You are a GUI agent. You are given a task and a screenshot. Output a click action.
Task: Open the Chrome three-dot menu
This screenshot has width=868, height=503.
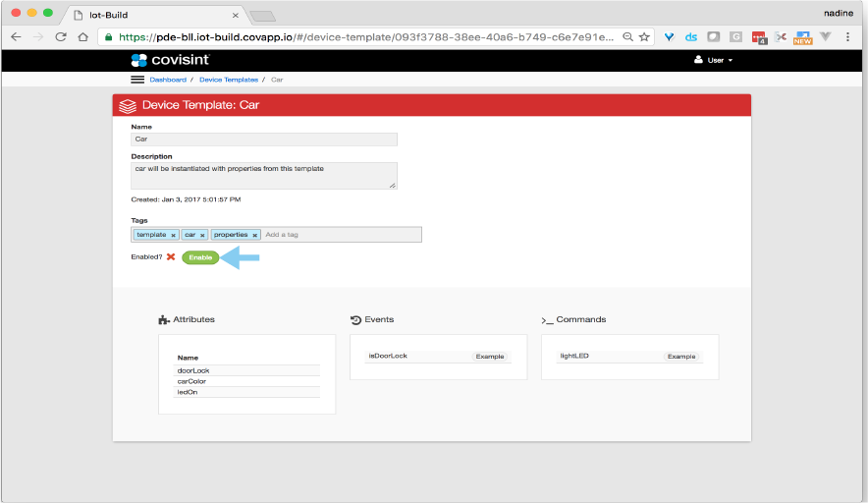(x=847, y=36)
